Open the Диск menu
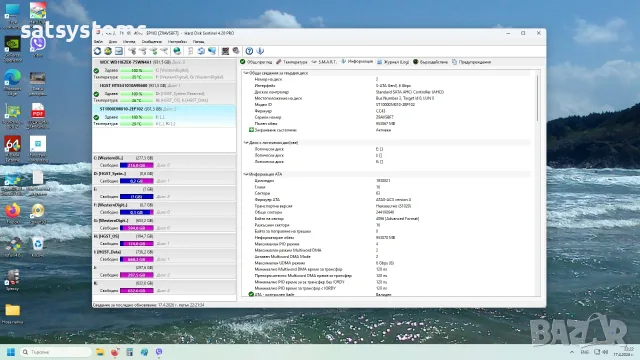640x360 pixels. coord(113,42)
